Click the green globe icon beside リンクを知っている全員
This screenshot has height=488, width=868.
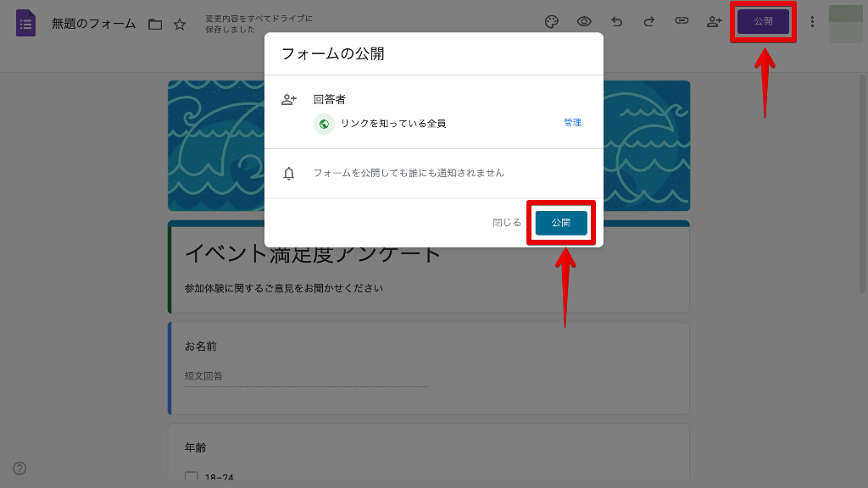(x=324, y=124)
